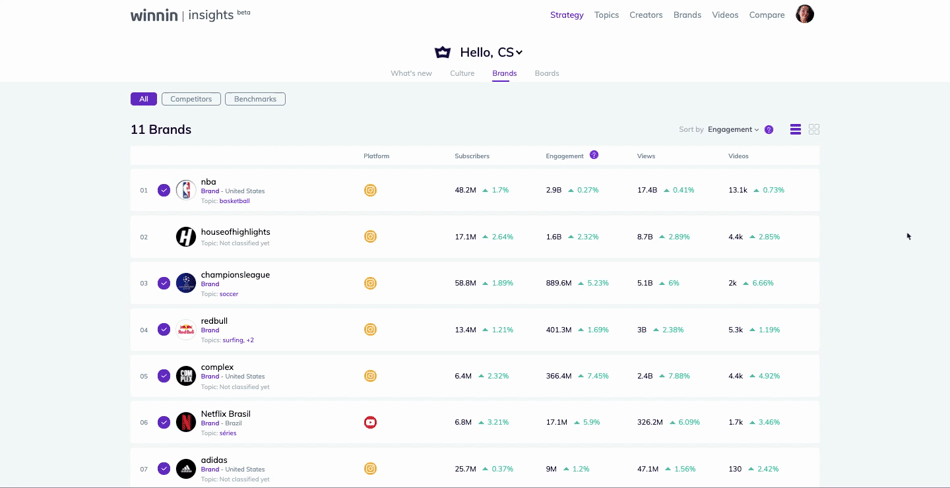950x488 pixels.
Task: Open the Compare menu
Action: [766, 15]
